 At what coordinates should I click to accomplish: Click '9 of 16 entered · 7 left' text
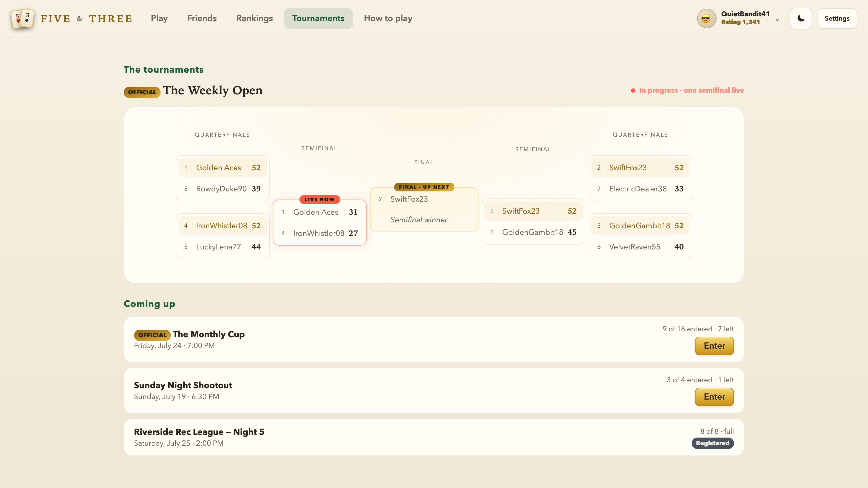coord(698,329)
